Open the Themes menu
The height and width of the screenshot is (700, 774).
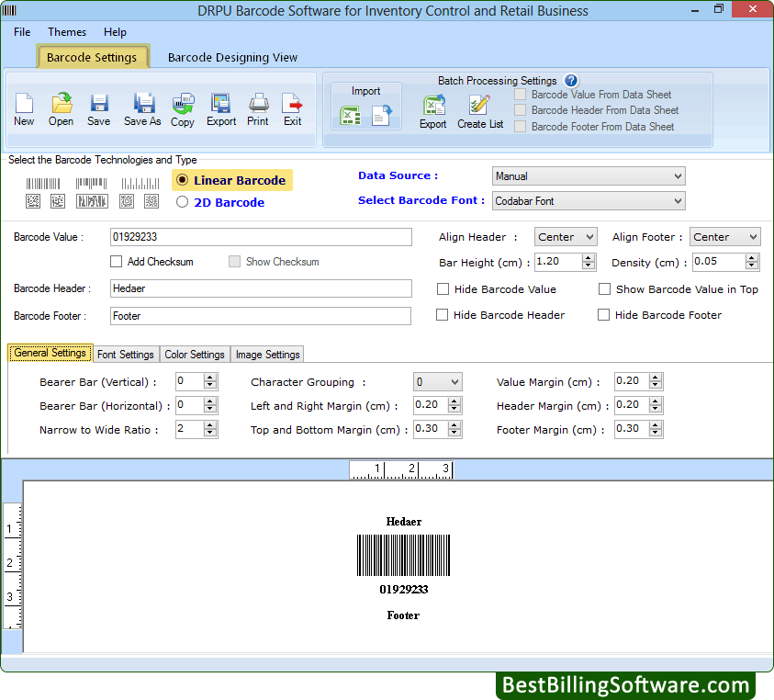[66, 31]
